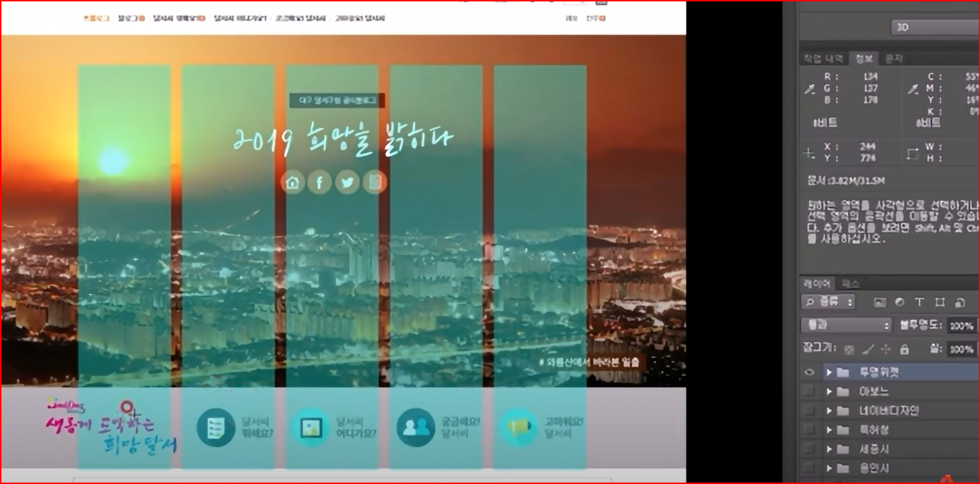The height and width of the screenshot is (484, 980).
Task: Toggle lock all padlock icon
Action: pos(904,349)
